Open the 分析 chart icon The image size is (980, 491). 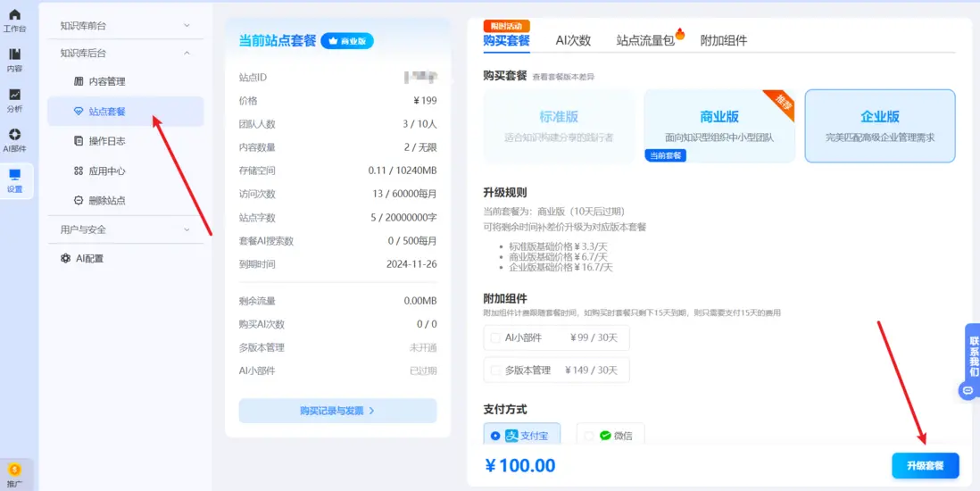(15, 95)
